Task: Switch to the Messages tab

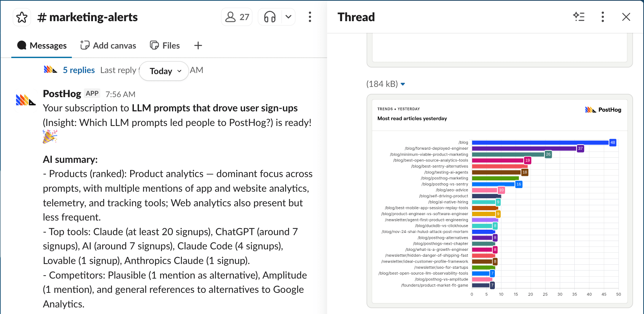Action: [x=42, y=46]
